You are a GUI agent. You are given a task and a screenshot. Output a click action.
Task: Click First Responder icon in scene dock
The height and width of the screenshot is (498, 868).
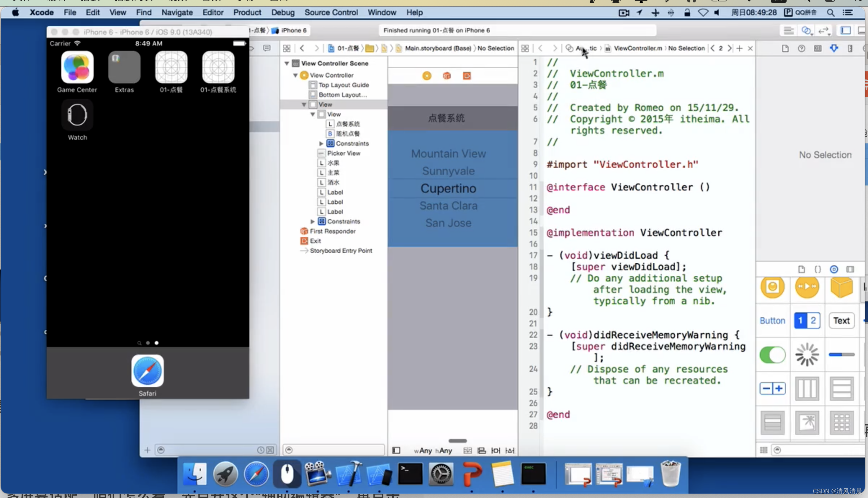click(x=447, y=76)
